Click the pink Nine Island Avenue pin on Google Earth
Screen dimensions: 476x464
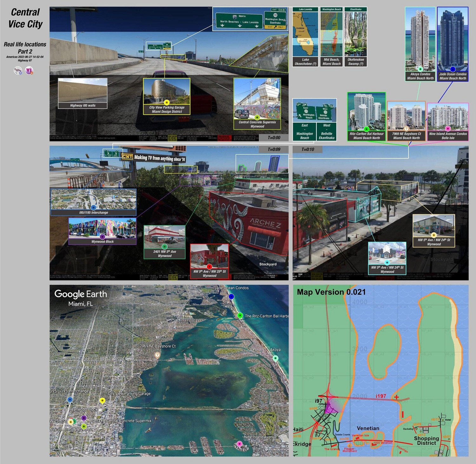[x=240, y=444]
